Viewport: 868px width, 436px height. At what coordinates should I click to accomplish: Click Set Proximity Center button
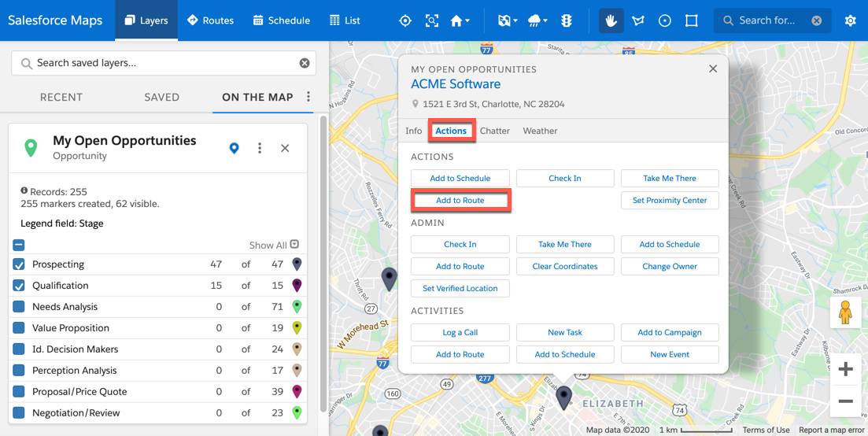pyautogui.click(x=670, y=201)
